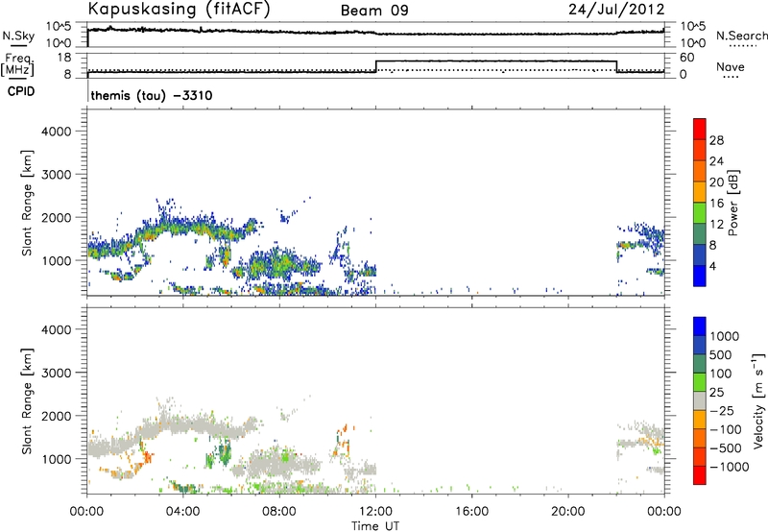Viewport: 768px width, 532px height.
Task: Click the blue bottom of Power colorbar
Action: tap(700, 276)
